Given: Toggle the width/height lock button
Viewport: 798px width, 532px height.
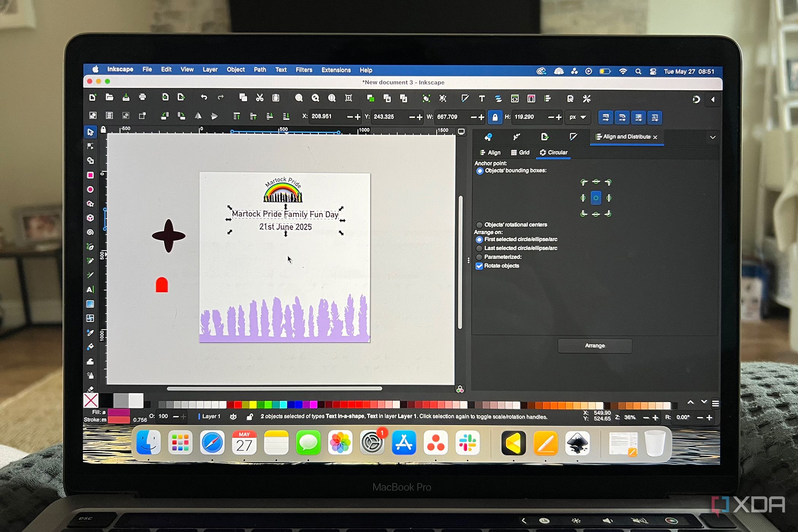Looking at the screenshot, I should (x=495, y=117).
